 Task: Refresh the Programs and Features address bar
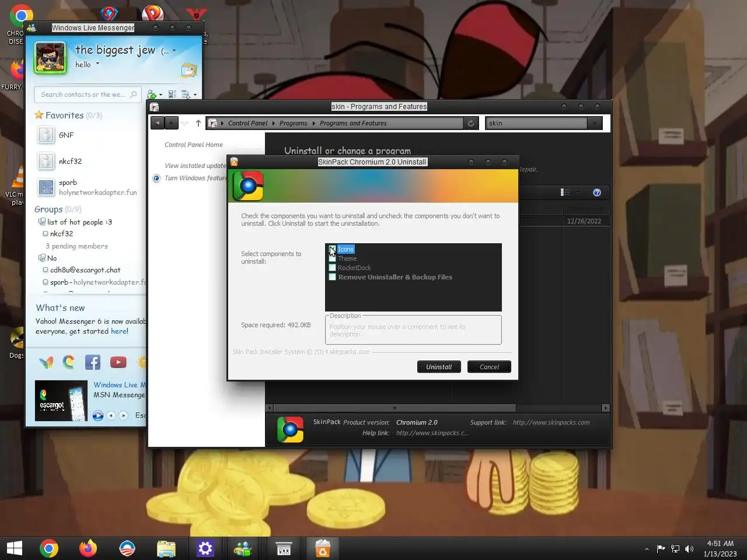click(x=471, y=123)
